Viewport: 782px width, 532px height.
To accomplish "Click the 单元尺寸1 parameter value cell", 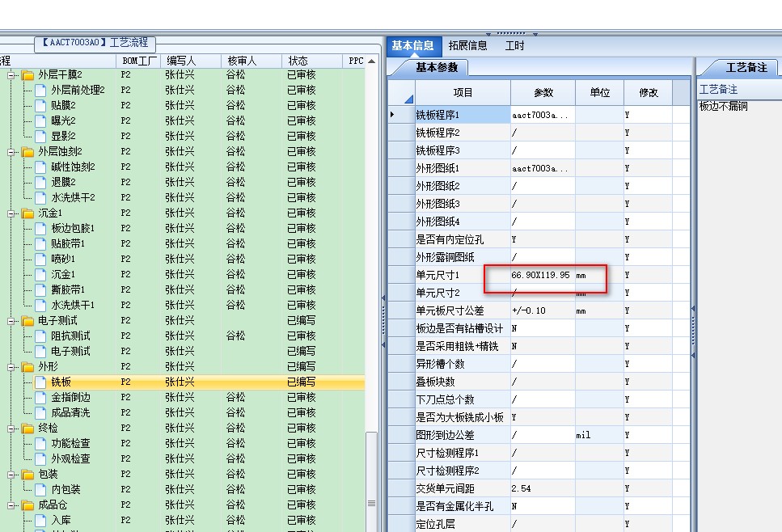I will click(543, 275).
